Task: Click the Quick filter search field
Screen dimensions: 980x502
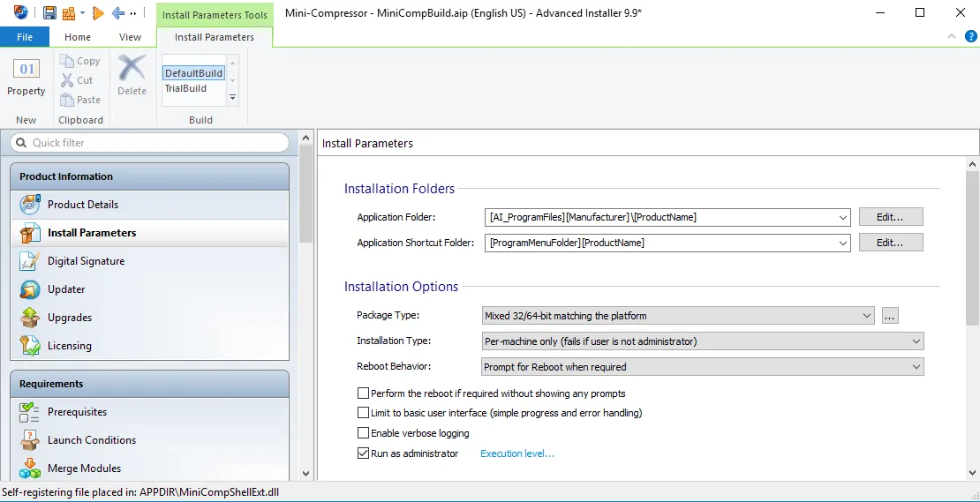Action: (x=150, y=142)
